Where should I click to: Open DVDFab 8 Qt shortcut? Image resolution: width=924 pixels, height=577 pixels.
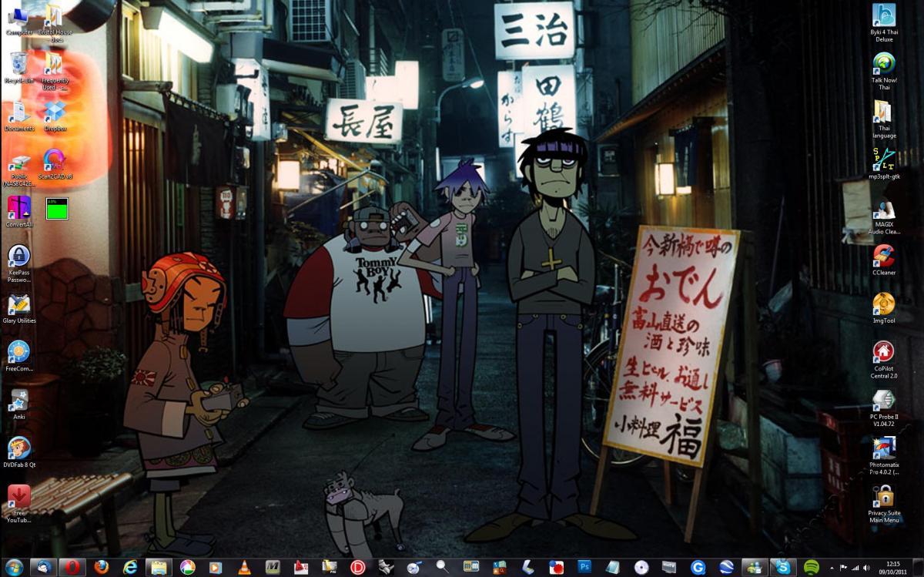pyautogui.click(x=18, y=452)
